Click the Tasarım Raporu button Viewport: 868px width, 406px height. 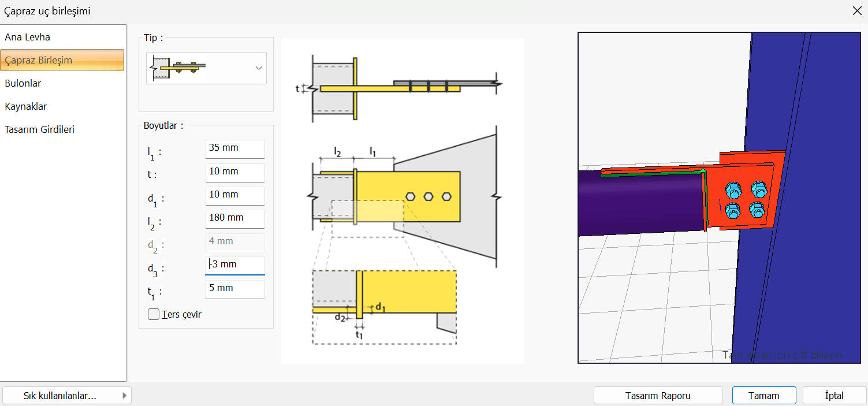click(658, 396)
